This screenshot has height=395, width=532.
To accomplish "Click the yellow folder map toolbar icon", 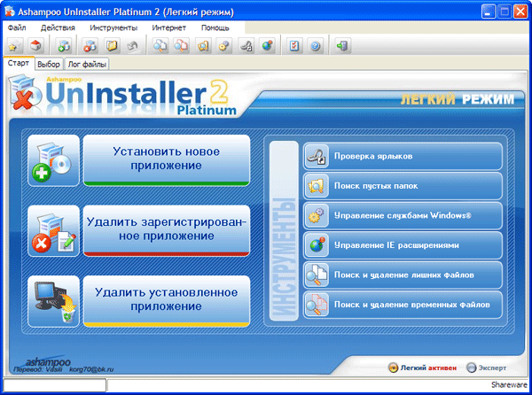I will click(112, 45).
